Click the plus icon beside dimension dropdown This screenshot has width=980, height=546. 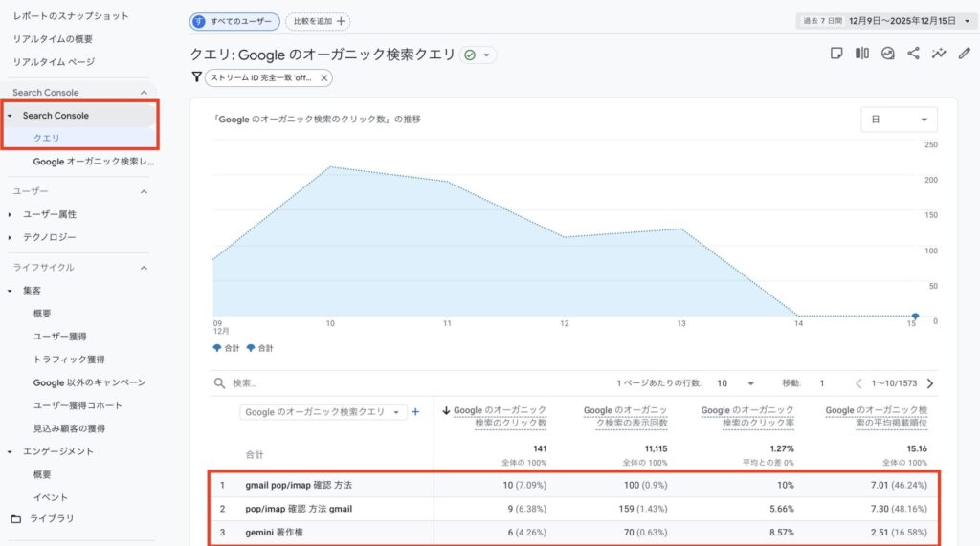click(415, 412)
